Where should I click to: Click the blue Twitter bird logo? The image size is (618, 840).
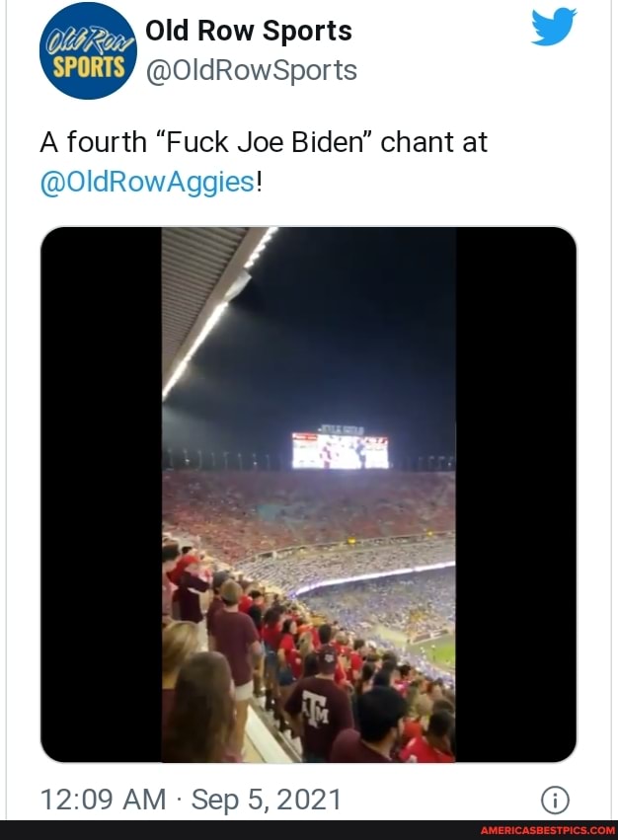point(553,27)
